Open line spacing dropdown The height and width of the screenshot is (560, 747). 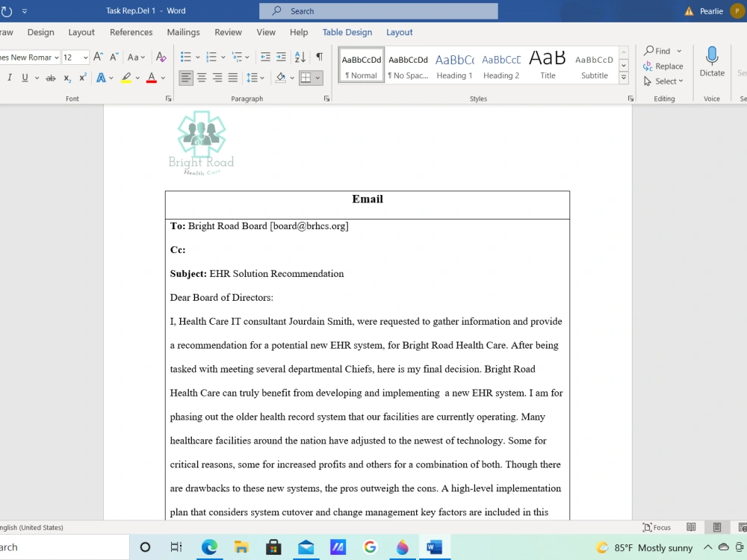[x=255, y=78]
